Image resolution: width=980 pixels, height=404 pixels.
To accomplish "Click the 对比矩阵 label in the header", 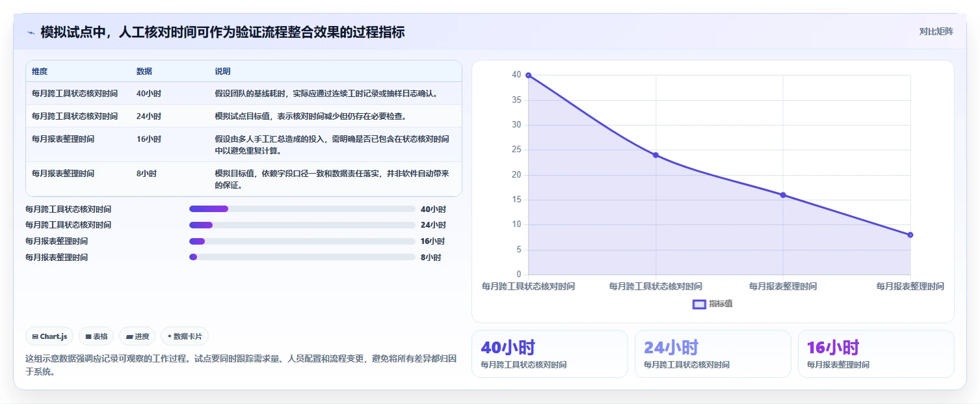I will pyautogui.click(x=936, y=31).
